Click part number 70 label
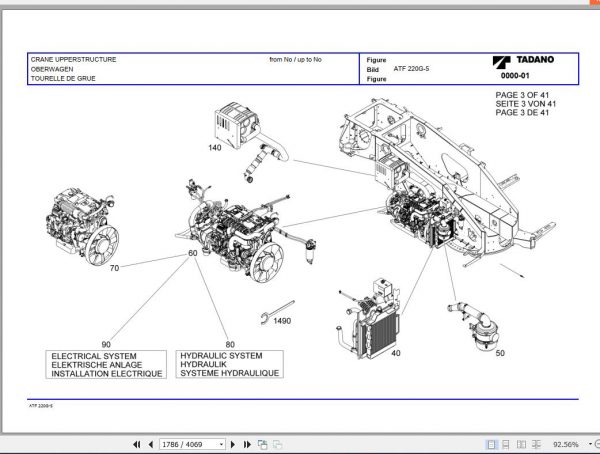This screenshot has width=600, height=454. [114, 268]
